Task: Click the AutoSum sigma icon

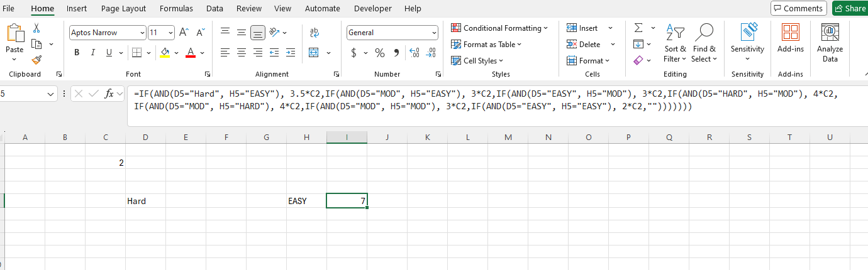Action: pos(638,28)
